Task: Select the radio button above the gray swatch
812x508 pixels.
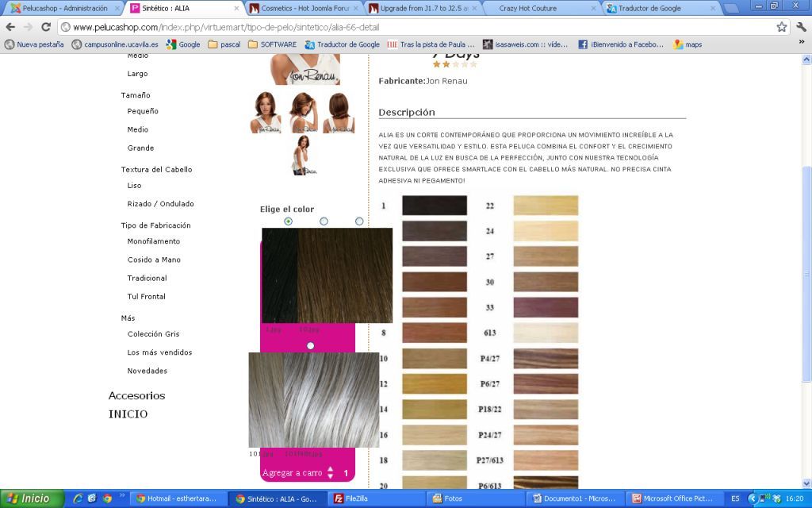Action: coord(310,346)
